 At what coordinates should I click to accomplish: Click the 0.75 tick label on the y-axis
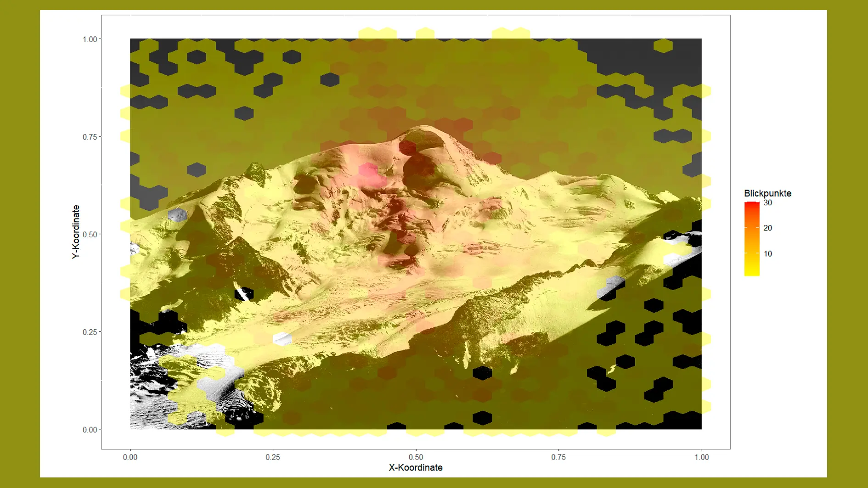(90, 137)
